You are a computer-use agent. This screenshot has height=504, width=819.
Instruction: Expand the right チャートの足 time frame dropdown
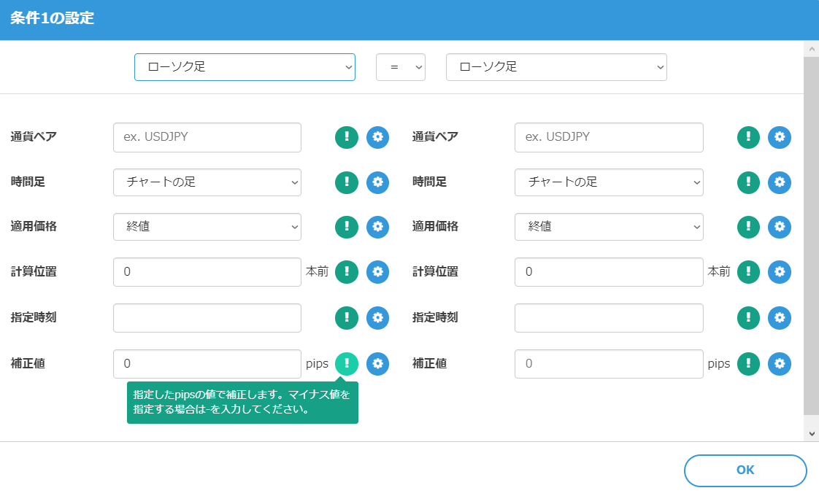pyautogui.click(x=608, y=182)
